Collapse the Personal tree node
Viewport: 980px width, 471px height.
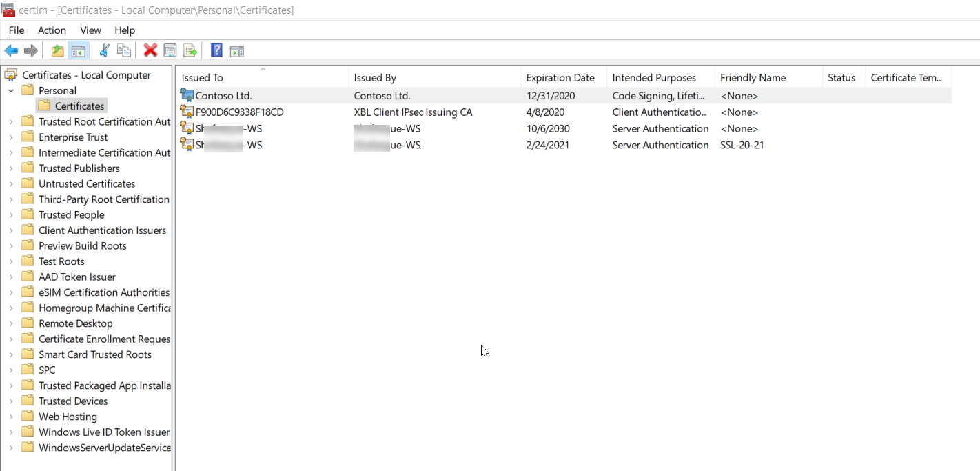(x=11, y=90)
